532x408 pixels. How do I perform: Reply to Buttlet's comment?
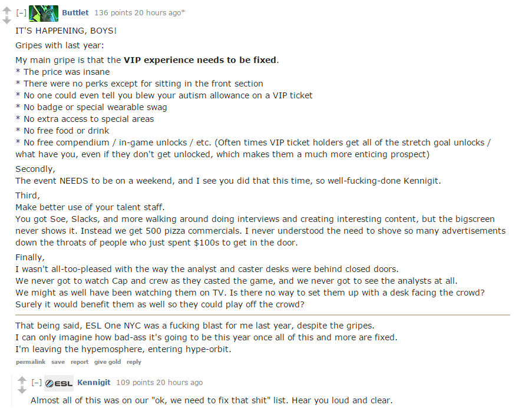click(x=134, y=362)
